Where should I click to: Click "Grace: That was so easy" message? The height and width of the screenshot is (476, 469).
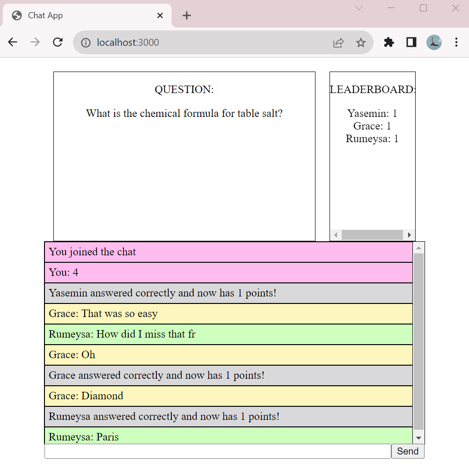228,314
